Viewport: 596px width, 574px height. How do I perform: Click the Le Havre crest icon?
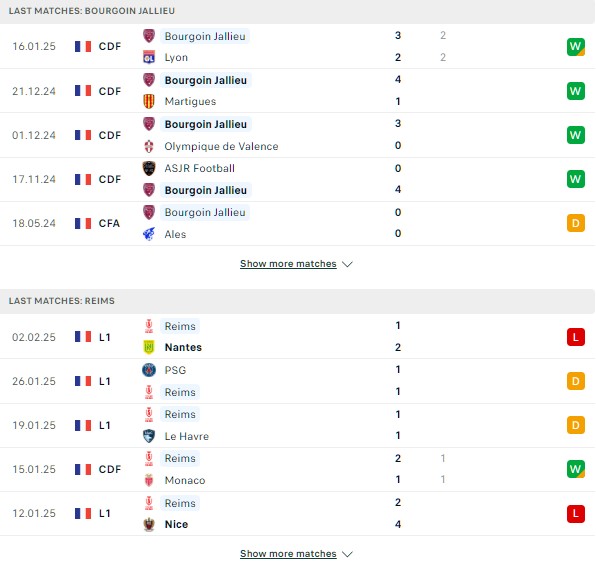pos(149,436)
